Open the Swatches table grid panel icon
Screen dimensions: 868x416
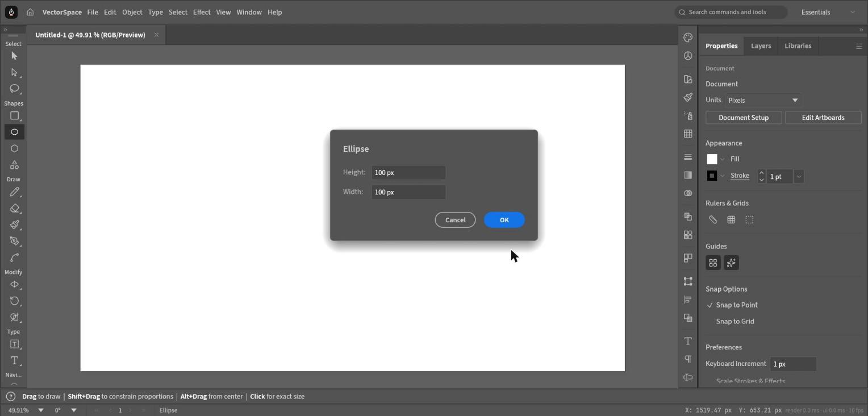[x=688, y=134]
